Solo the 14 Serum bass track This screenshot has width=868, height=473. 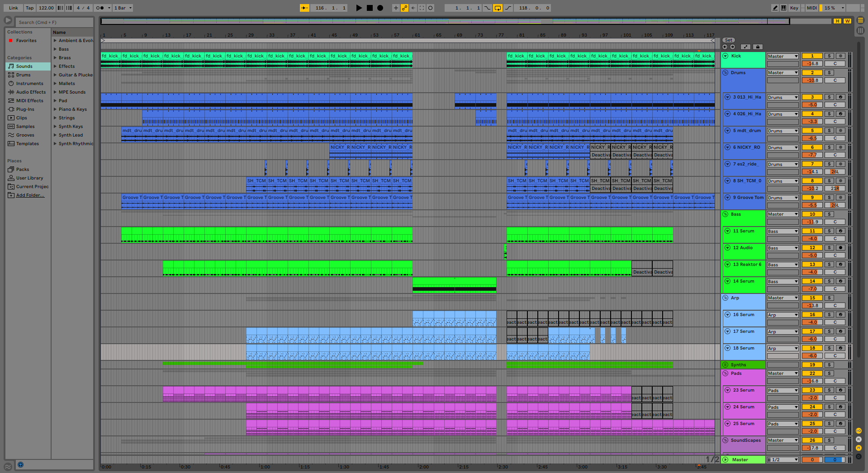pos(829,281)
